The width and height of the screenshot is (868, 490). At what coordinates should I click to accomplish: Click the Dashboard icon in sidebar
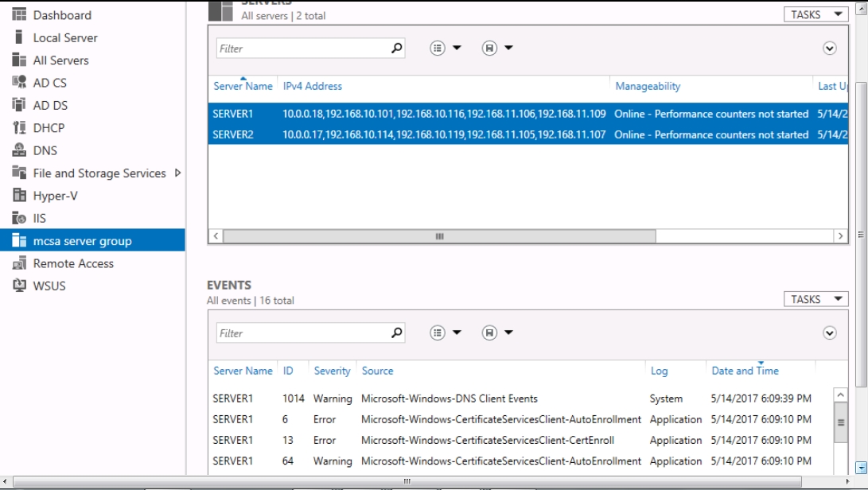(x=19, y=14)
